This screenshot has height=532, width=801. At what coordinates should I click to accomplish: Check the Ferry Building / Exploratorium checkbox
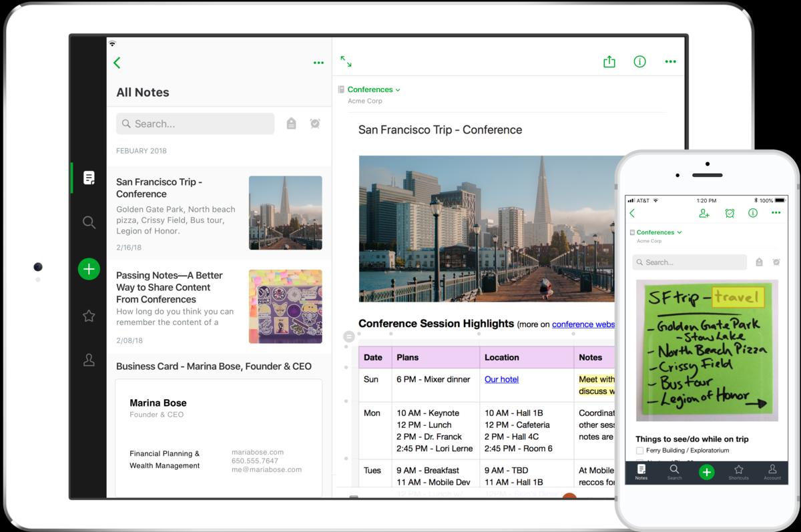tap(640, 451)
